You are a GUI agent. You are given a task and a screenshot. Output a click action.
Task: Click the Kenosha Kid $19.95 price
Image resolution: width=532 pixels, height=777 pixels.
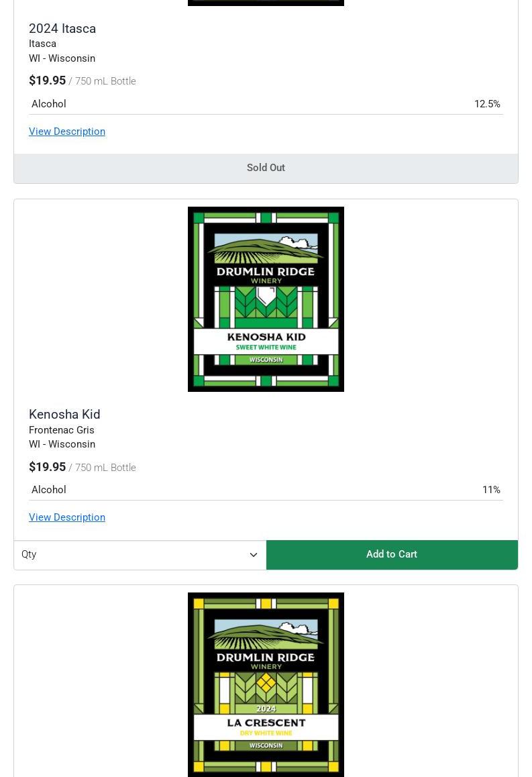click(x=47, y=467)
